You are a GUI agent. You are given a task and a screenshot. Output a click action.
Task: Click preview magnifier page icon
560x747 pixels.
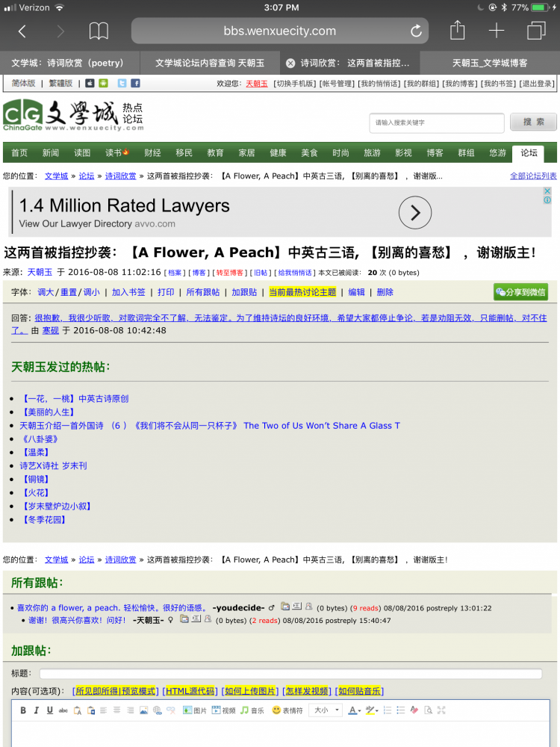click(x=428, y=710)
